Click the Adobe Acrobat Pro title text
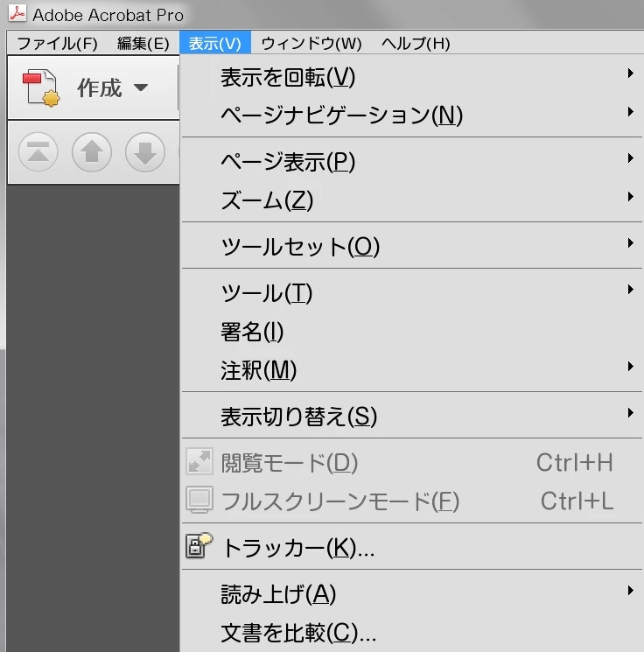This screenshot has height=652, width=644. coord(108,15)
